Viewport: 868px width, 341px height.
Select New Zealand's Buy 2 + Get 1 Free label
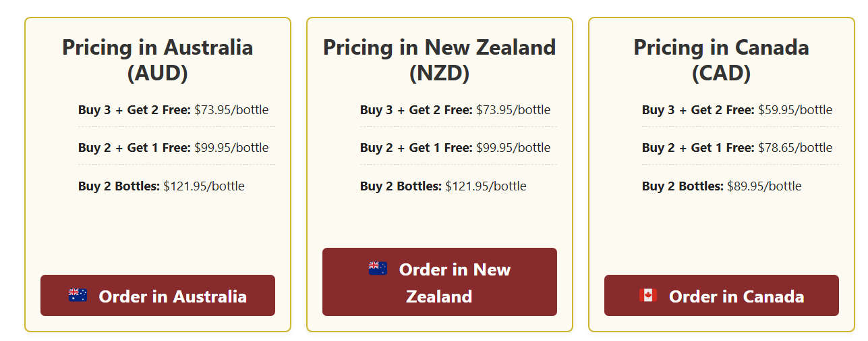[x=416, y=148]
